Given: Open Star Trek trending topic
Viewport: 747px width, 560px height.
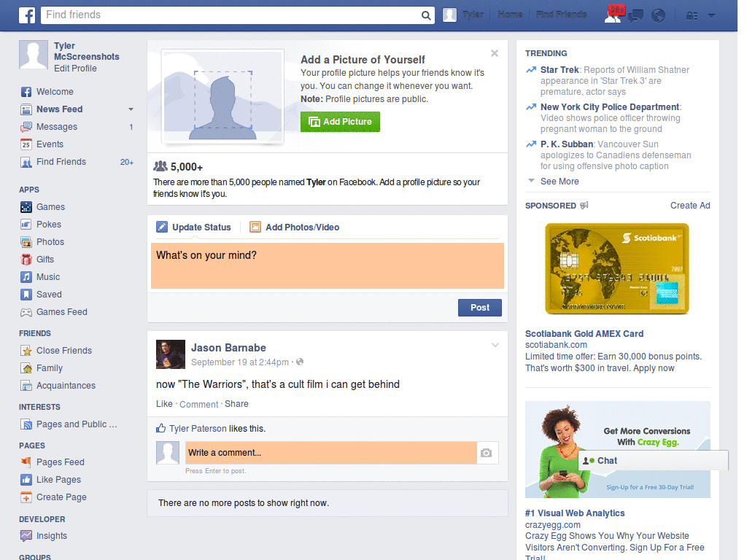Looking at the screenshot, I should click(x=560, y=70).
